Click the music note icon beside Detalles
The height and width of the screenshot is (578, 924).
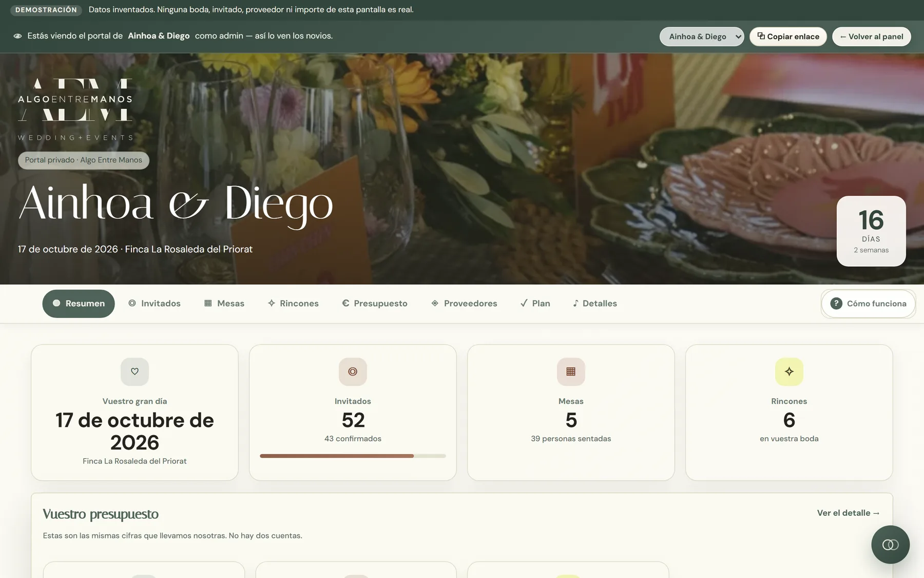[575, 303]
